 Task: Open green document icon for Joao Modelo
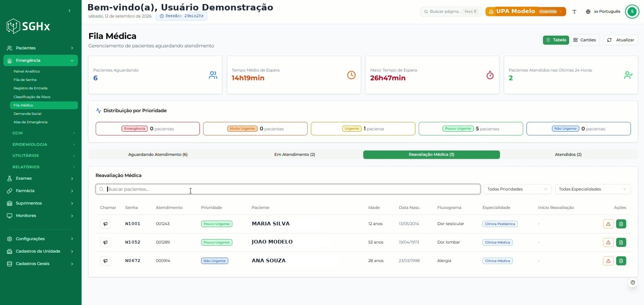(621, 242)
